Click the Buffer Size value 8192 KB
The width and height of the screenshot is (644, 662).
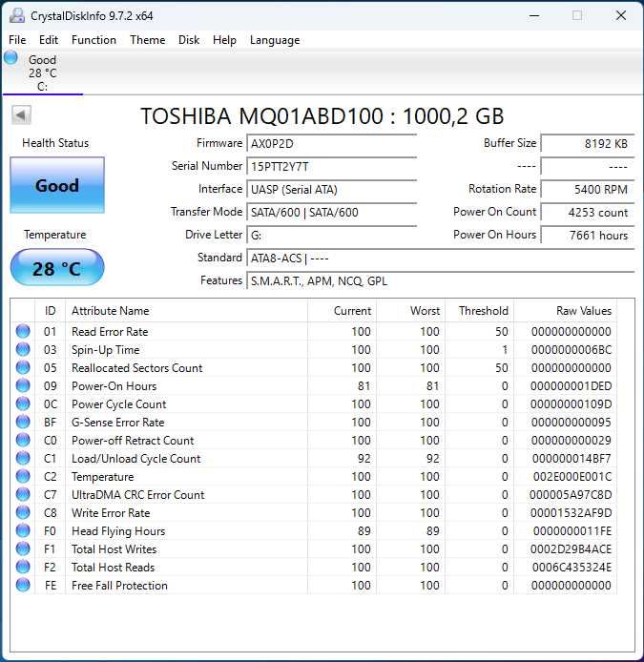[588, 144]
